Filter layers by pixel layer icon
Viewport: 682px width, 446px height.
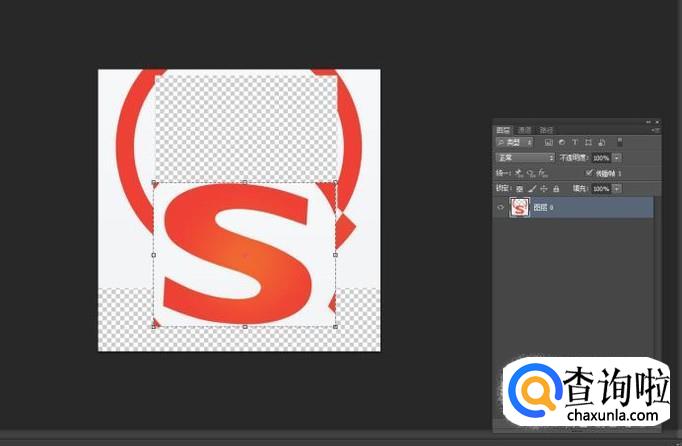point(548,142)
